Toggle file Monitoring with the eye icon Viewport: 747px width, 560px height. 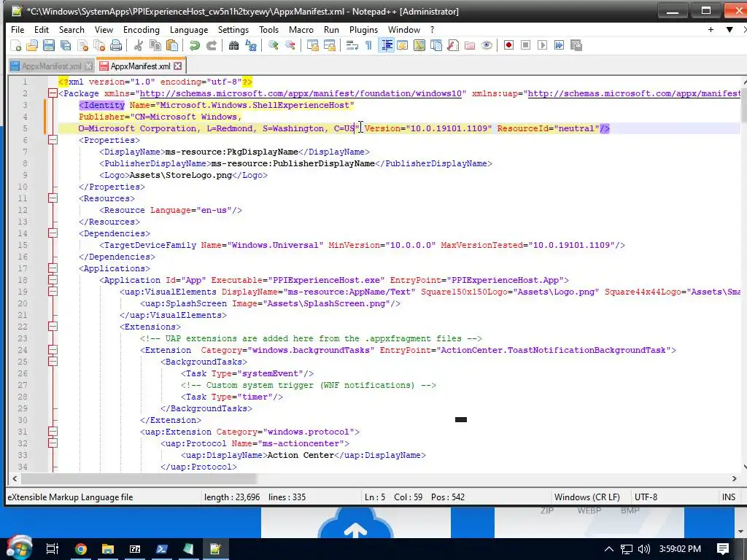click(x=487, y=45)
